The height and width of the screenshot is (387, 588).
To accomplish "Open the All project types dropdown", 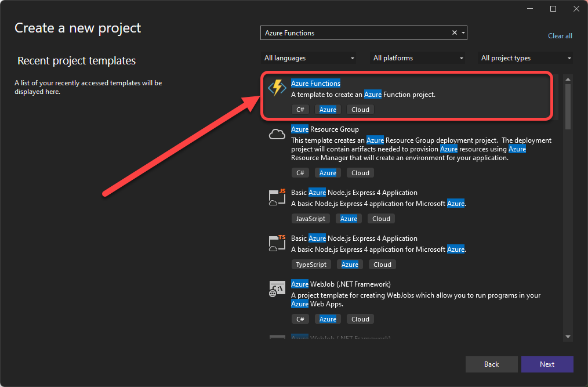I will point(525,58).
